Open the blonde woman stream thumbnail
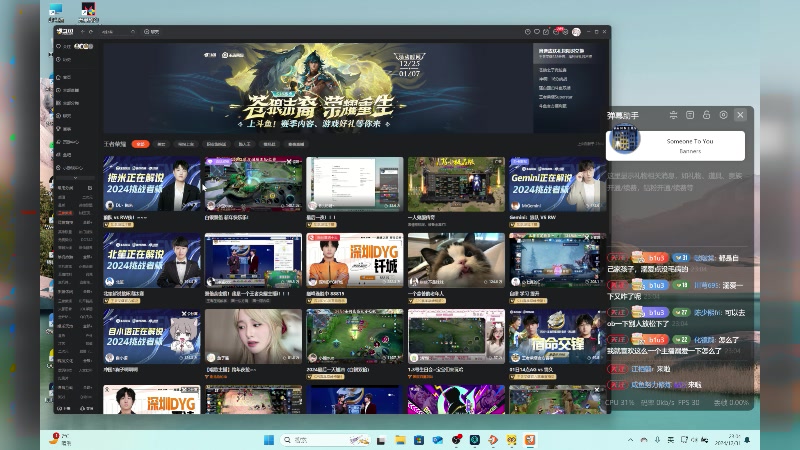The width and height of the screenshot is (800, 450). coord(253,336)
